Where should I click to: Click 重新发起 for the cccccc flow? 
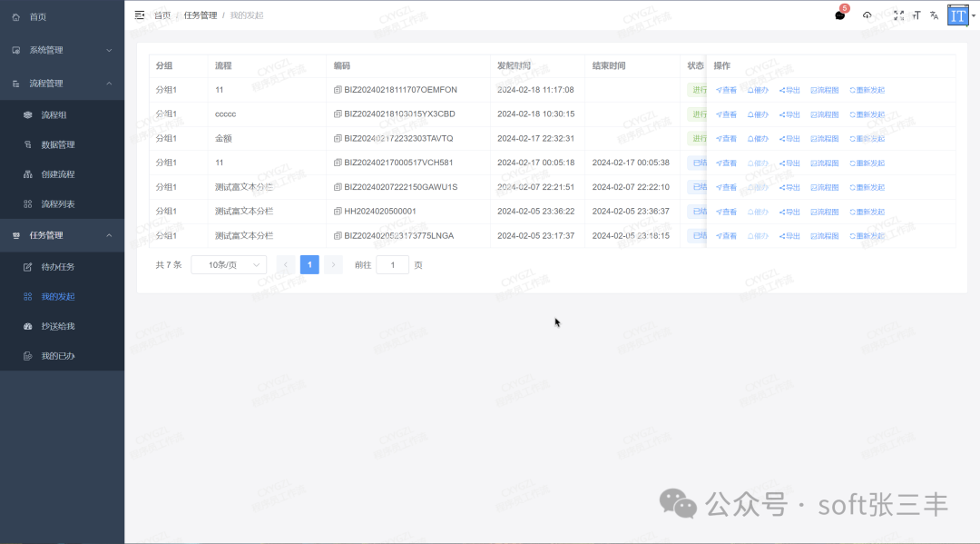pos(867,114)
